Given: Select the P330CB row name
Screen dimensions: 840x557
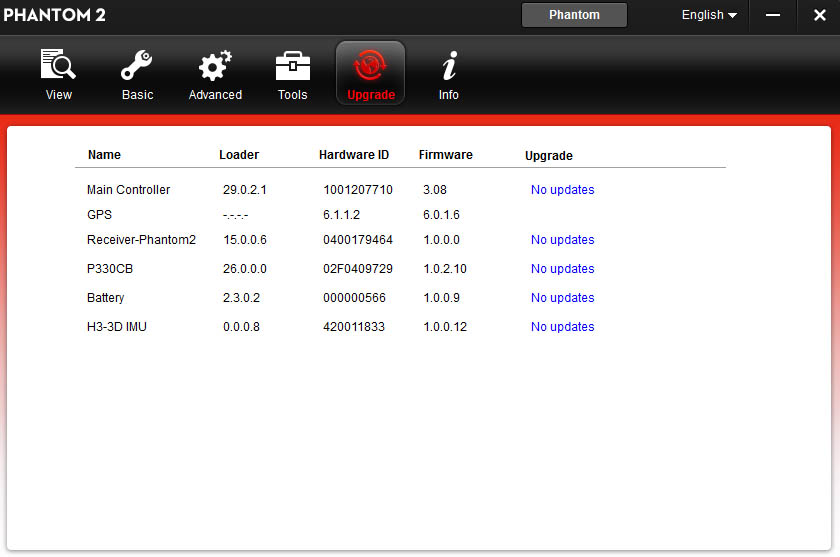Looking at the screenshot, I should [110, 268].
